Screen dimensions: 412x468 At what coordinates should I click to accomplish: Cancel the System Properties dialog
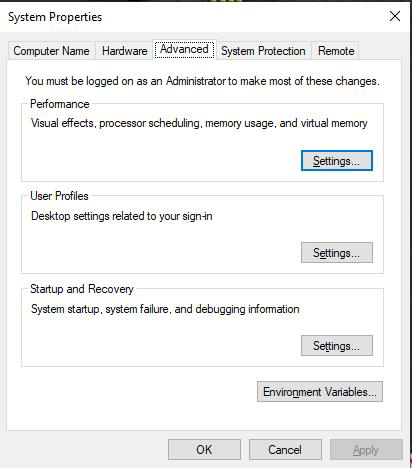[x=285, y=450]
